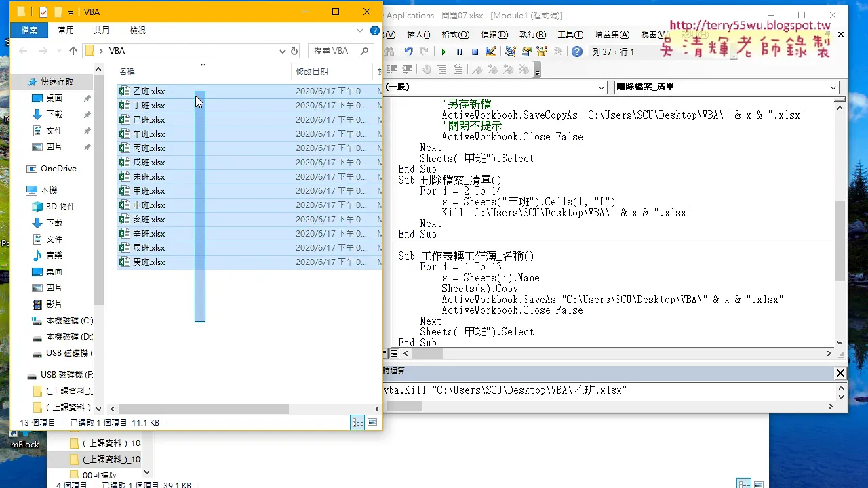Close the Immediate window with X
Viewport: 868px width, 488px height.
840,373
